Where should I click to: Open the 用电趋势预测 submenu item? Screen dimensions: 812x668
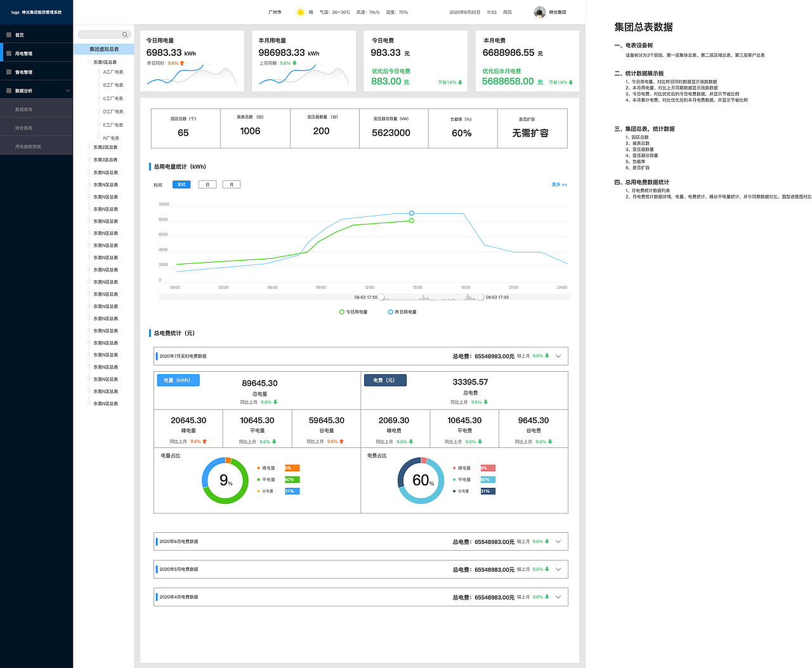(36, 146)
